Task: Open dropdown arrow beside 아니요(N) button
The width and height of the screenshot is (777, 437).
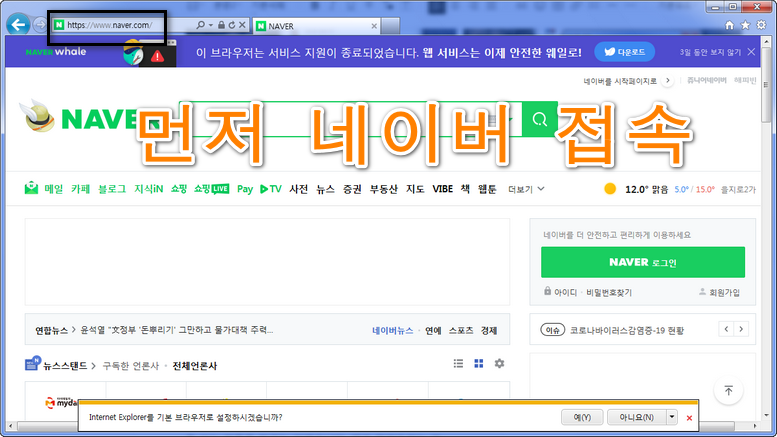Action: click(672, 417)
